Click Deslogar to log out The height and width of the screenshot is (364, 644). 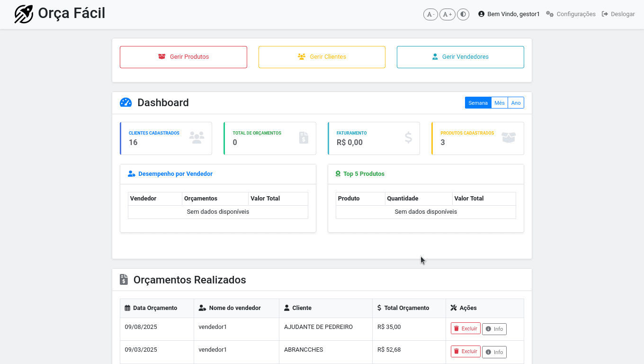click(x=618, y=14)
